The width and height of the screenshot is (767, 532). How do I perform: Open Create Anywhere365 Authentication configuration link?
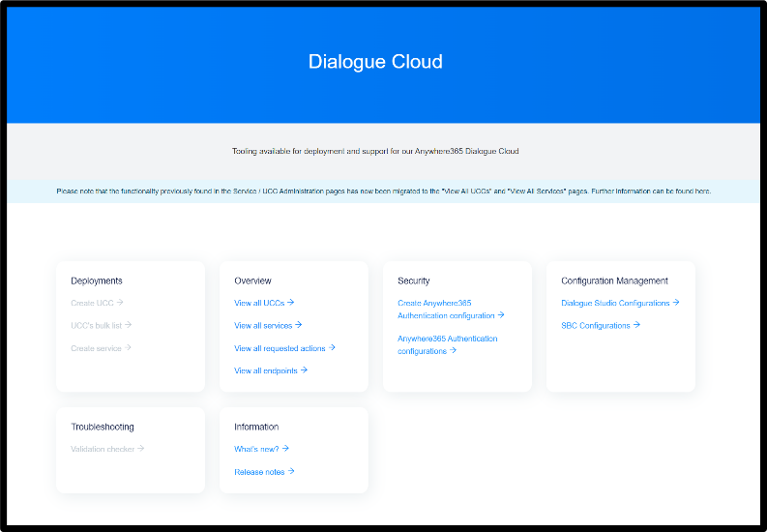pyautogui.click(x=451, y=310)
